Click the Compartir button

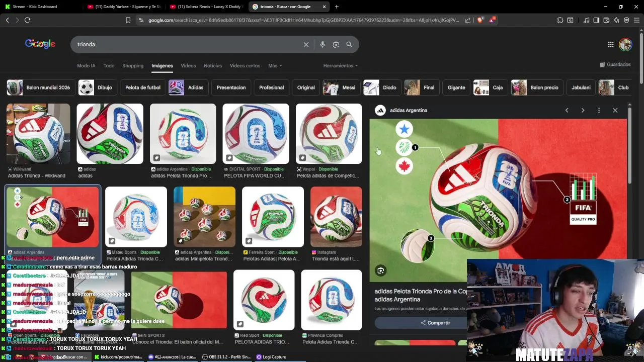(x=435, y=323)
